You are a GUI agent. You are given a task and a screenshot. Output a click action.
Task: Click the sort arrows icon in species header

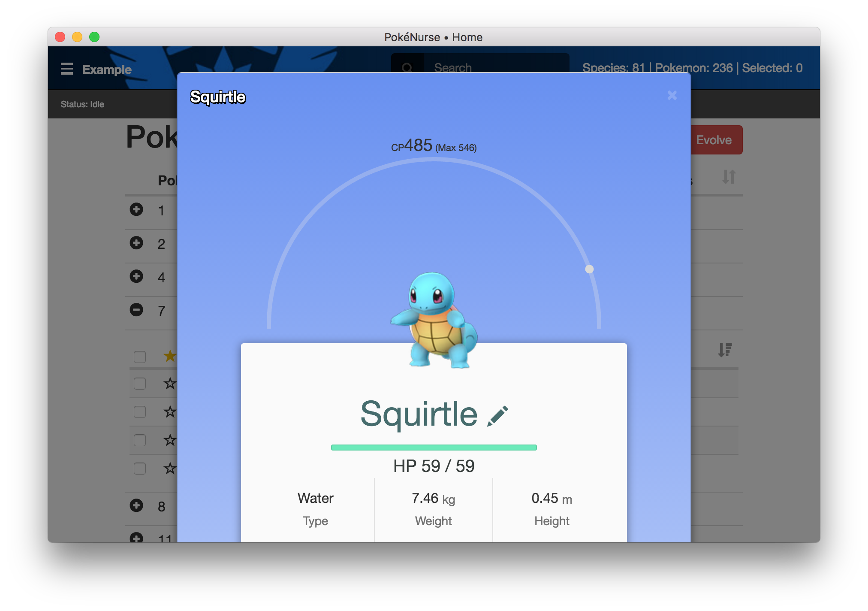click(x=729, y=177)
